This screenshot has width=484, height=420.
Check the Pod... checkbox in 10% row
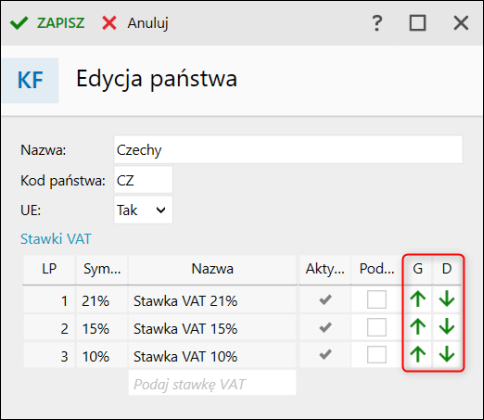click(377, 354)
